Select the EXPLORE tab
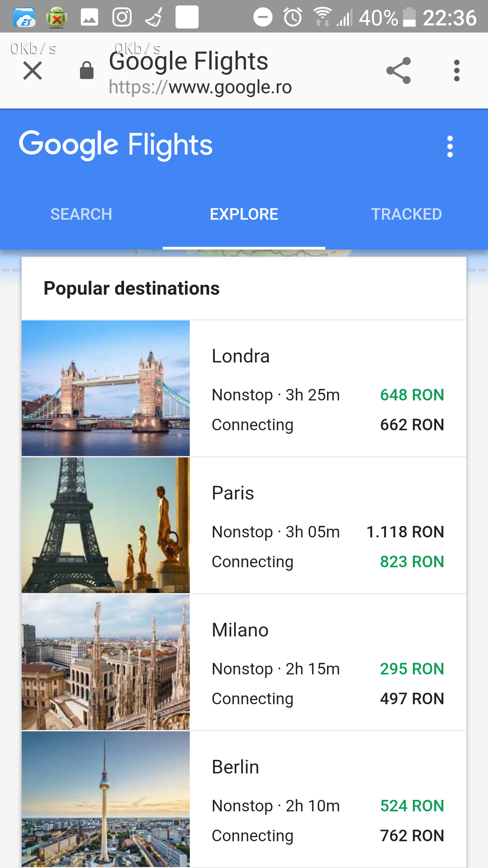Screen dimensions: 488x868 coord(244,214)
